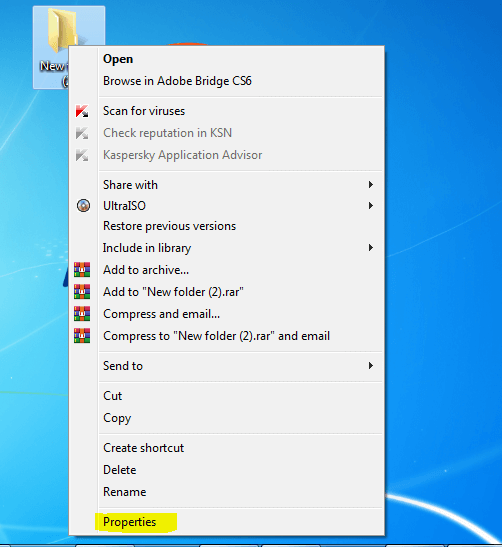Click Kaspersky icon beside Scan for viruses

82,111
